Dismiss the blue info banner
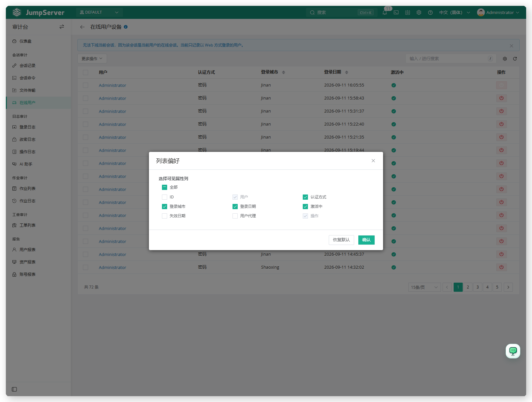Viewport: 532px width, 402px height. pos(512,46)
